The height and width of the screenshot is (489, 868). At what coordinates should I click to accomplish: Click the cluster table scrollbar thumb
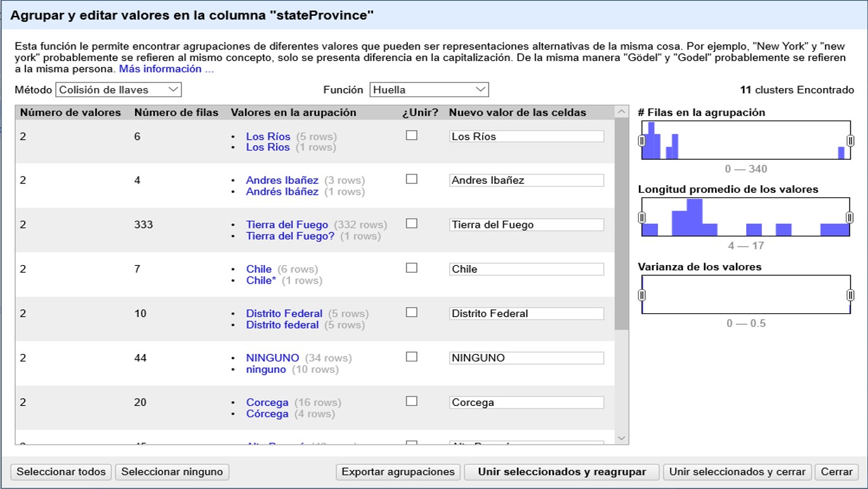pyautogui.click(x=621, y=224)
